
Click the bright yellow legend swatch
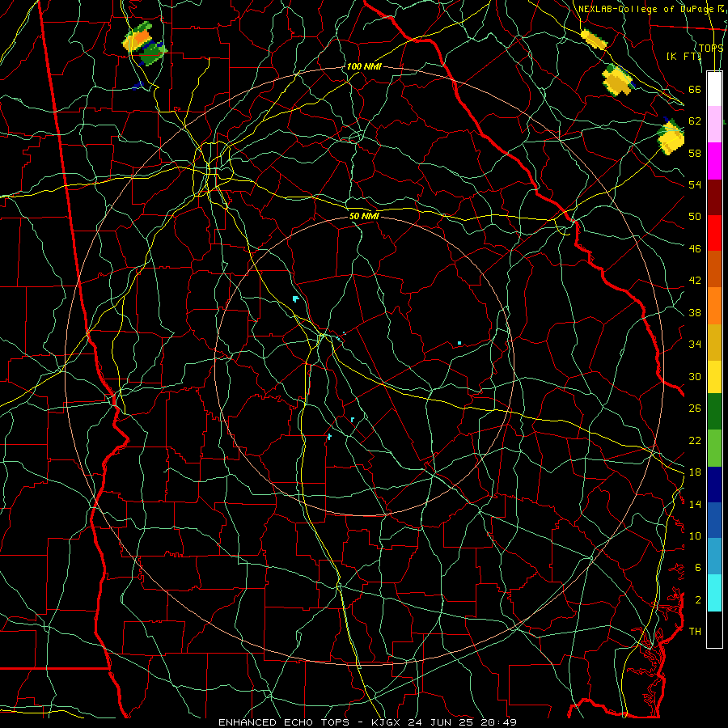pos(714,376)
